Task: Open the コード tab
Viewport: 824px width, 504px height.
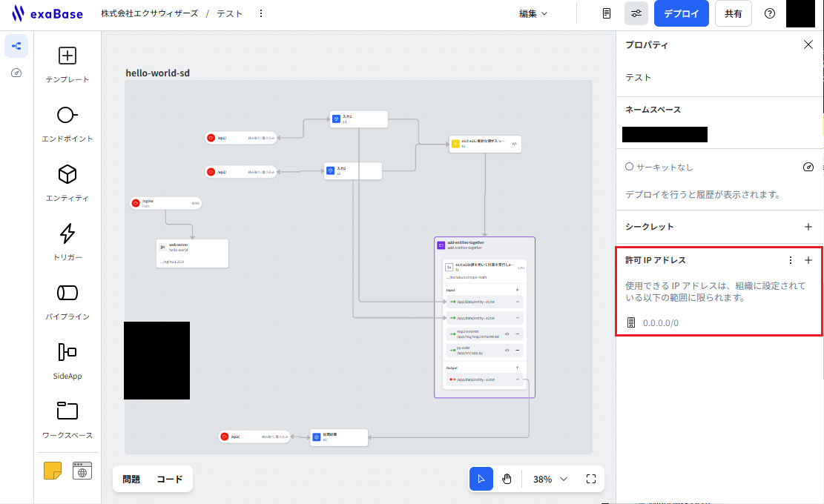Action: (x=169, y=479)
